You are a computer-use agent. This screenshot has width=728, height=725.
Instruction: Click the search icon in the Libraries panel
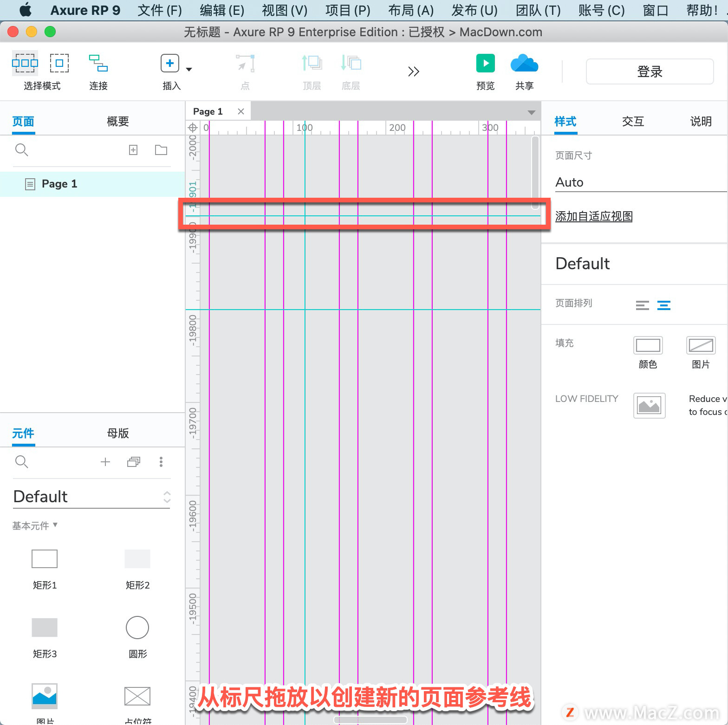click(x=22, y=462)
